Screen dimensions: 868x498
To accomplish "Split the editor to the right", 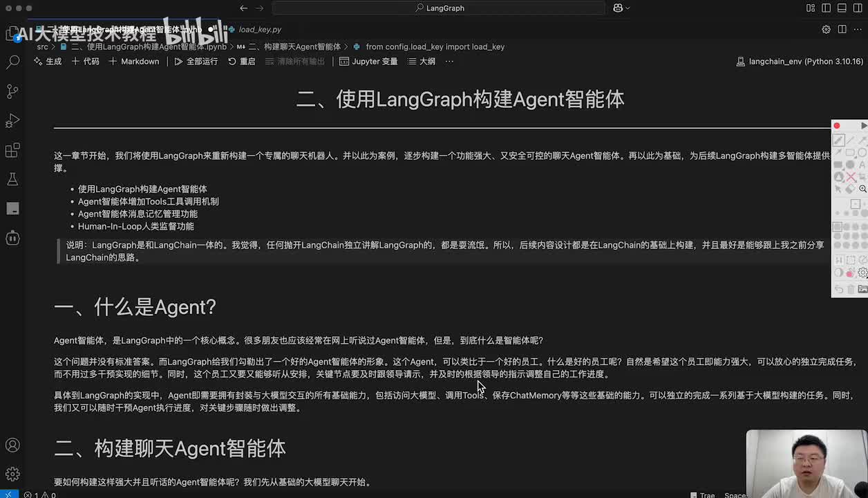I will click(842, 30).
